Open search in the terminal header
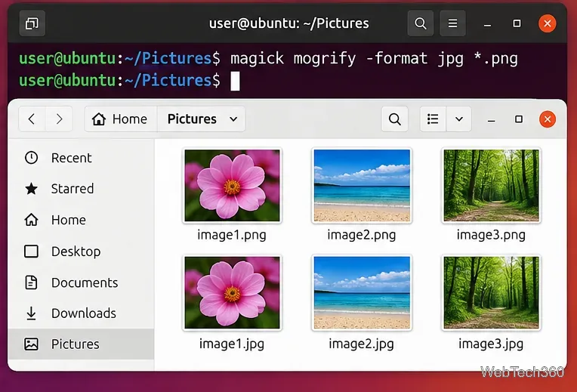 point(420,23)
